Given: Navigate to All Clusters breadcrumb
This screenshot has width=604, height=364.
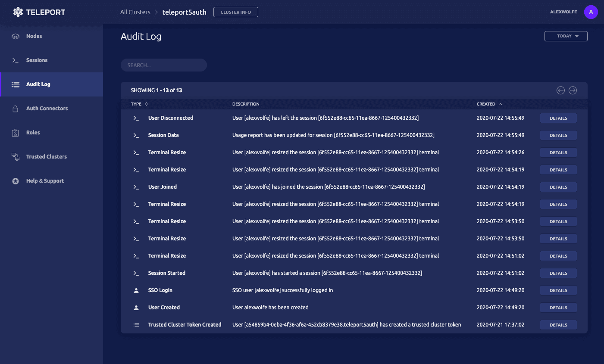Looking at the screenshot, I should tap(135, 12).
